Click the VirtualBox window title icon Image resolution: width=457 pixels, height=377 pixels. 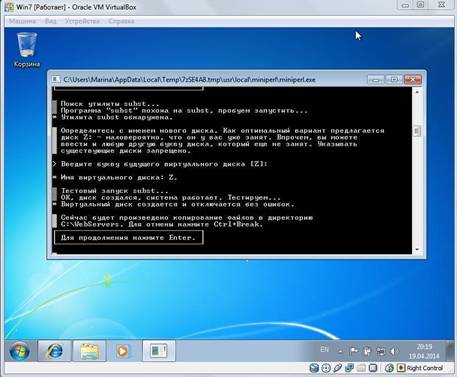(9, 7)
